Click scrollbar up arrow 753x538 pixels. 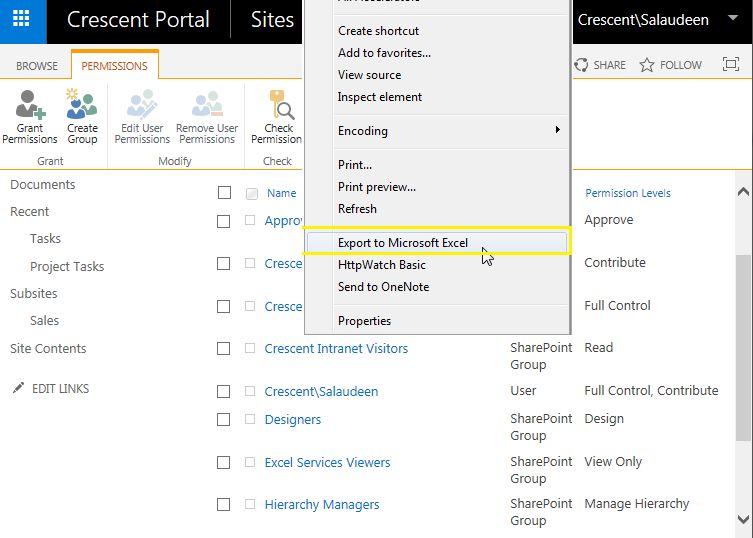pos(743,192)
